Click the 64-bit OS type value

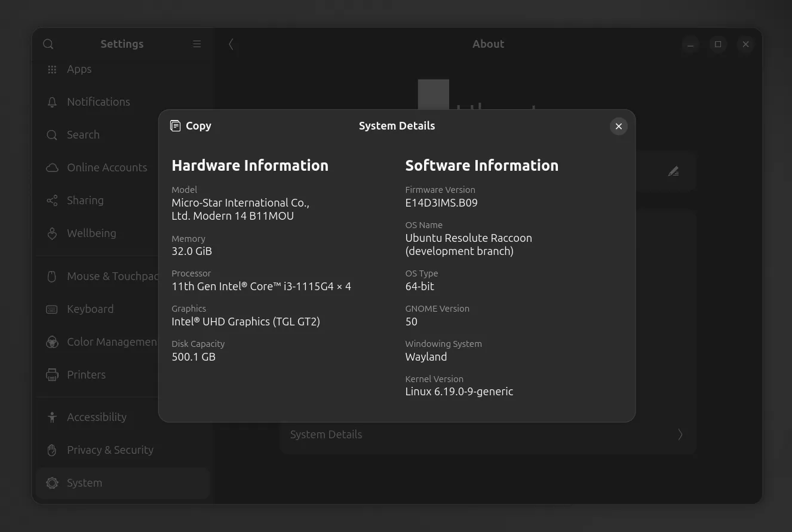coord(420,287)
